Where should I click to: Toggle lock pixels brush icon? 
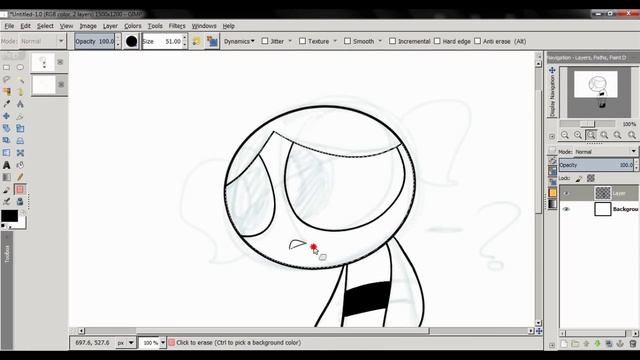click(579, 178)
